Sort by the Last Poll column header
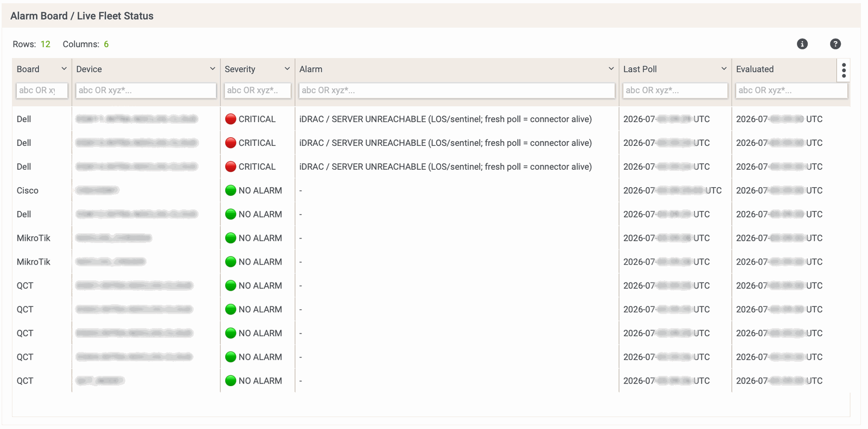868x429 pixels. click(640, 69)
